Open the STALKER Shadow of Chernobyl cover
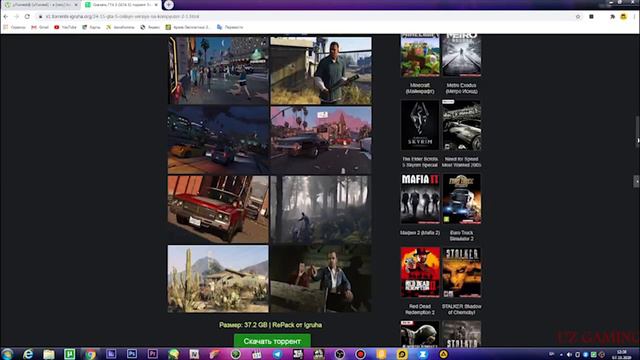The image size is (640, 360). (x=462, y=272)
